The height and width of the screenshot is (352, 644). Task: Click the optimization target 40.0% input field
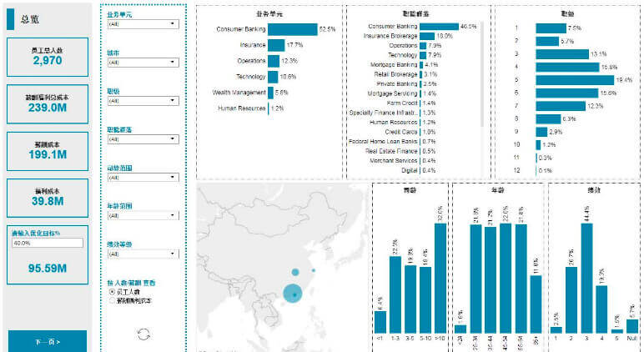point(48,243)
